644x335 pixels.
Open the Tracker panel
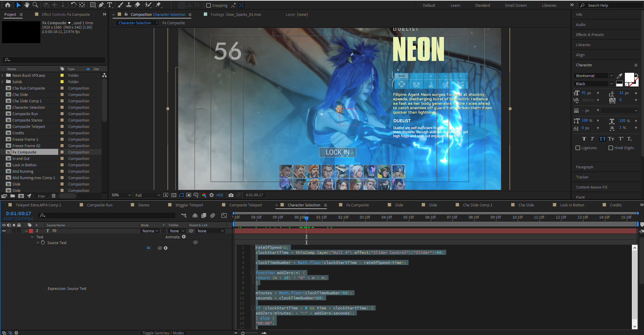point(582,177)
